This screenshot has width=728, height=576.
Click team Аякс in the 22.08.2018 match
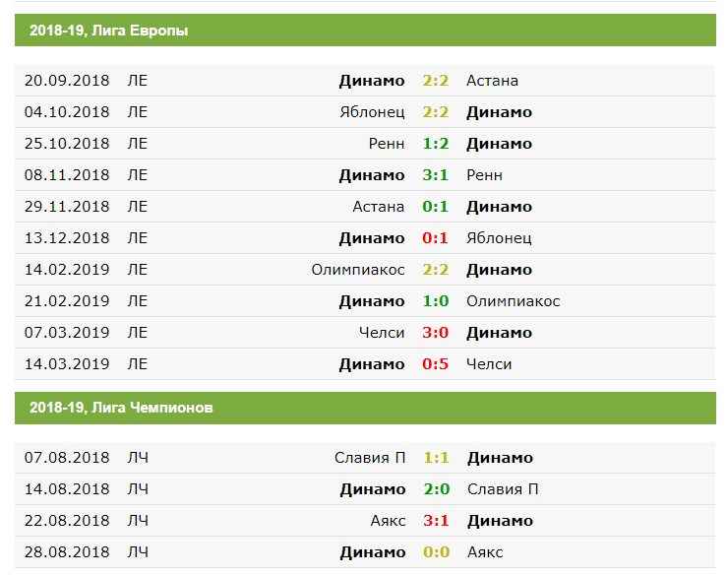(386, 521)
